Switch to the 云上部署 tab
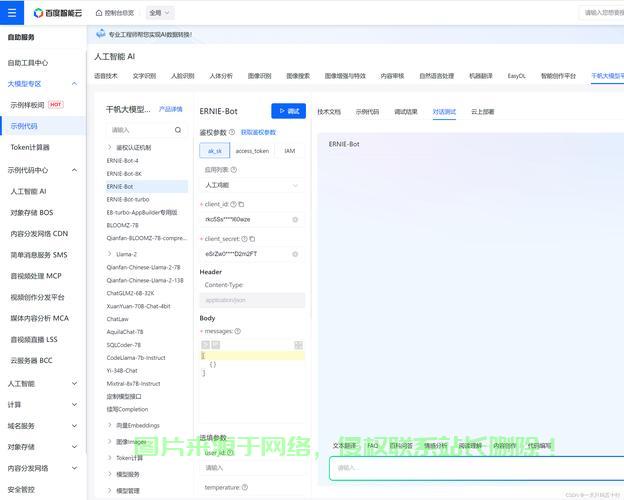Screen dimensions: 624x500 point(483,111)
